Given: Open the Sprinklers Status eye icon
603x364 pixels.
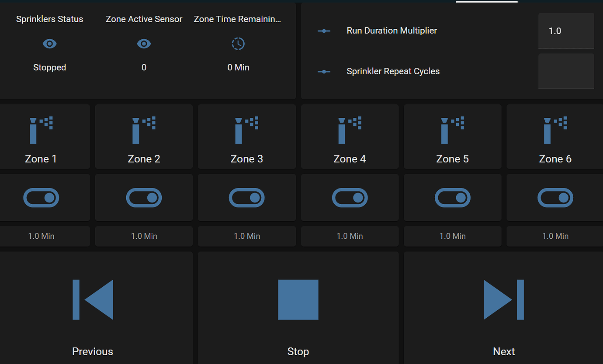Looking at the screenshot, I should point(50,44).
